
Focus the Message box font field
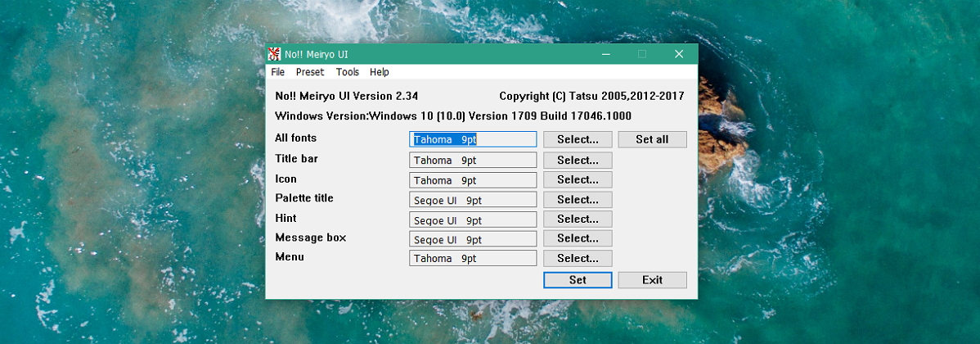(x=473, y=239)
